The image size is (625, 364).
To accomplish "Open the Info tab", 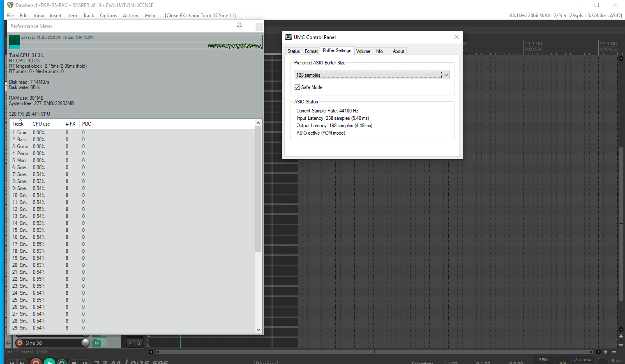I will click(x=379, y=51).
